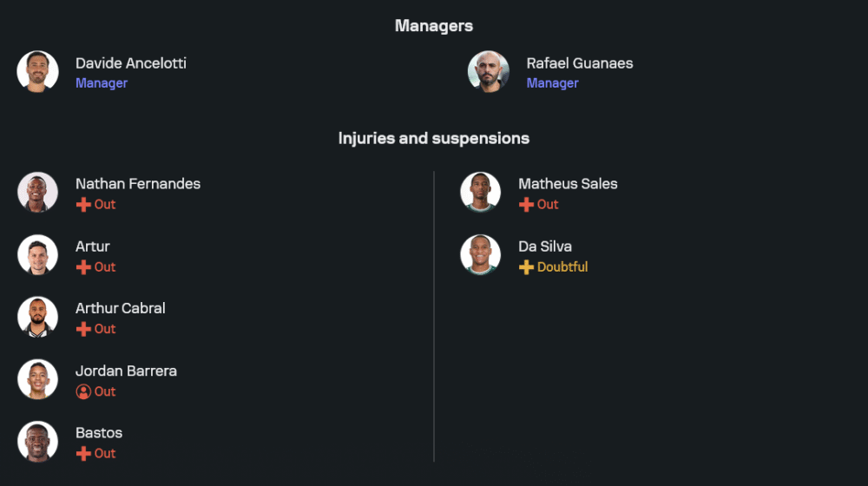Screen dimensions: 868x486
Task: Click Rafael Guanaes's manager photo
Action: (489, 71)
